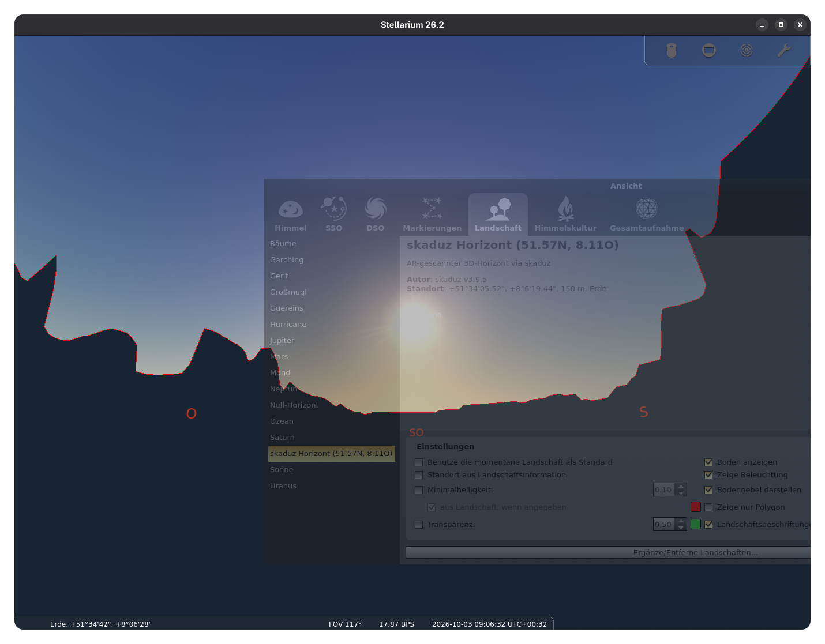Viewport: 825px width, 644px height.
Task: Click location 'Erde, +51°34'42"' in status bar
Action: [101, 624]
